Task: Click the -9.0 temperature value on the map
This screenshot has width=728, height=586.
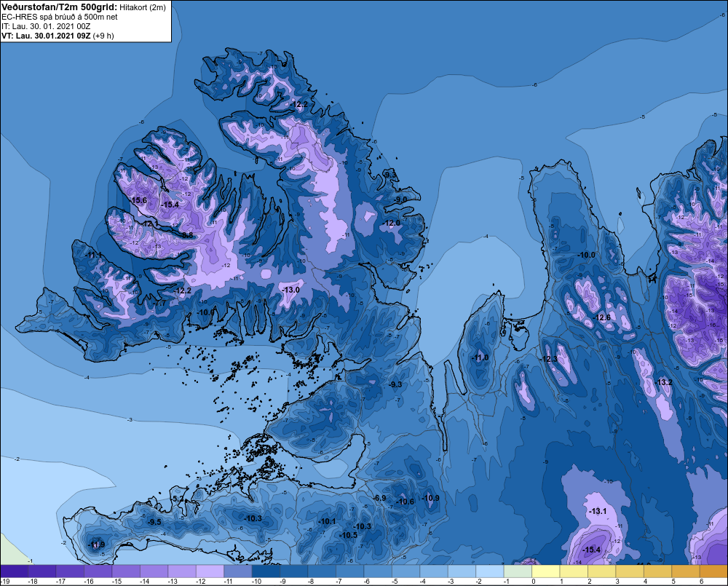Action: tap(400, 199)
